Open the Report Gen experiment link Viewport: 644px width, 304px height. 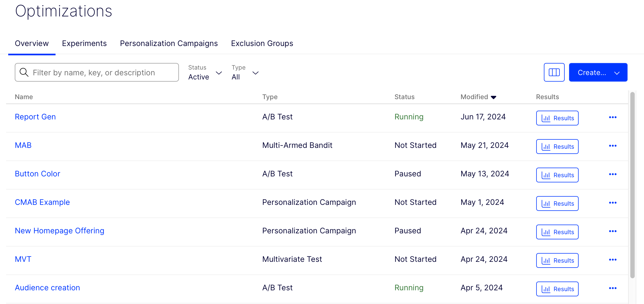(35, 117)
